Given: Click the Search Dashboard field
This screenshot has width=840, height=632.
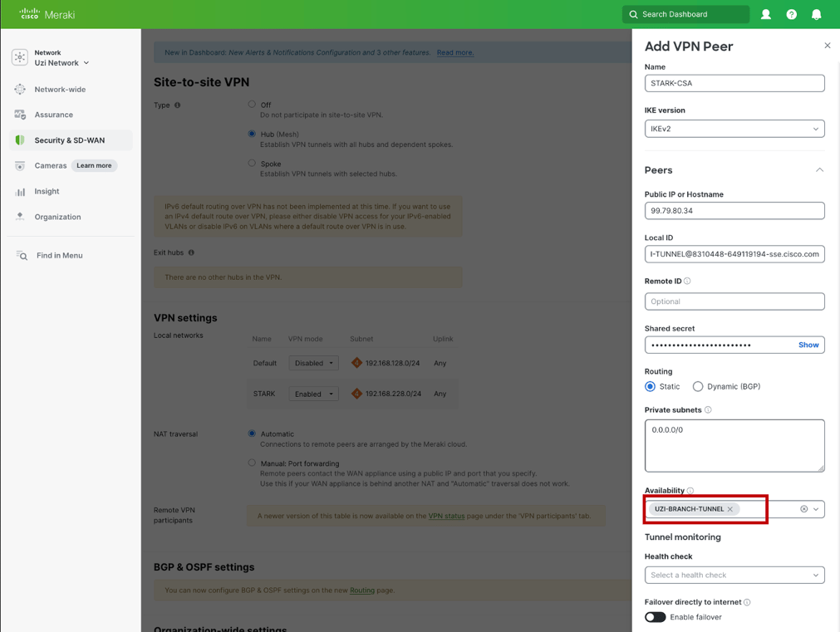Looking at the screenshot, I should 685,14.
